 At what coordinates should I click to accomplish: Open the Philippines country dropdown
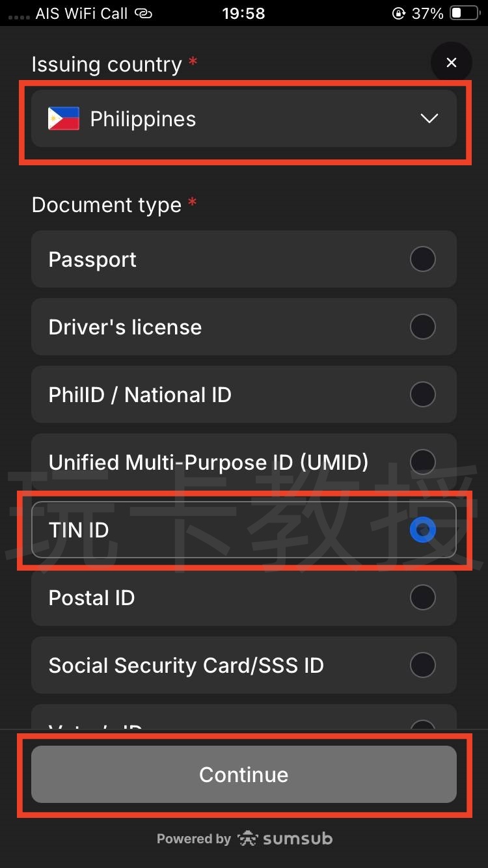pyautogui.click(x=243, y=119)
